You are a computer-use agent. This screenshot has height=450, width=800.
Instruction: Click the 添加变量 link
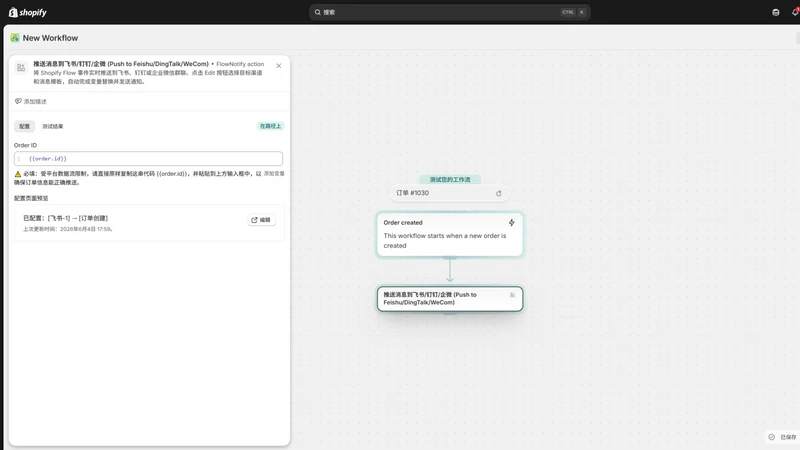click(274, 173)
